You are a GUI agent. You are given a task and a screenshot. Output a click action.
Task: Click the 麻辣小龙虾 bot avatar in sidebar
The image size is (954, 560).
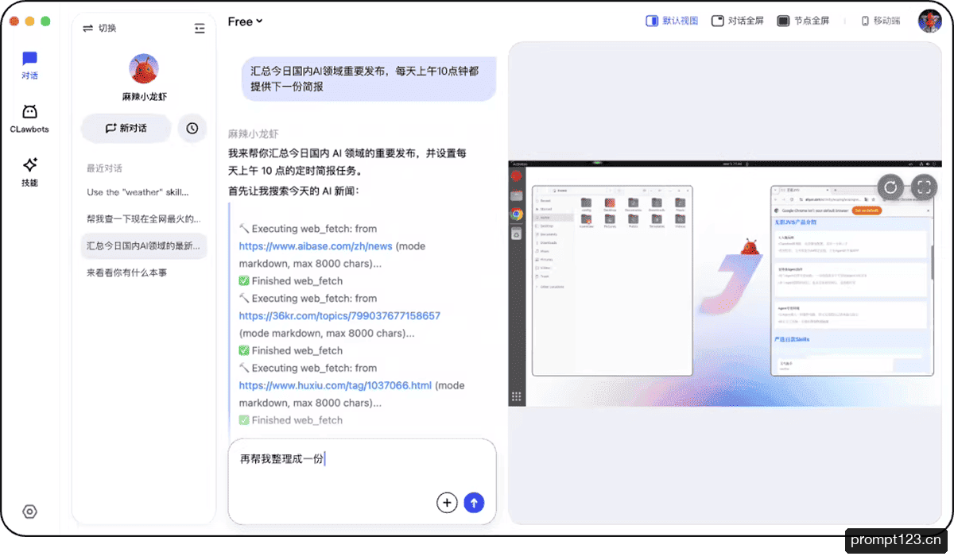pyautogui.click(x=143, y=69)
